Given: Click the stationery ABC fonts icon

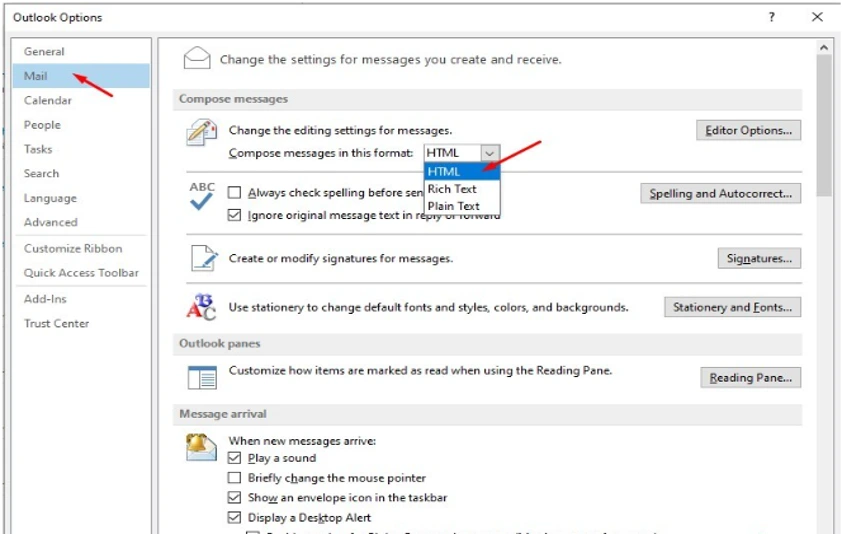Looking at the screenshot, I should tap(201, 307).
